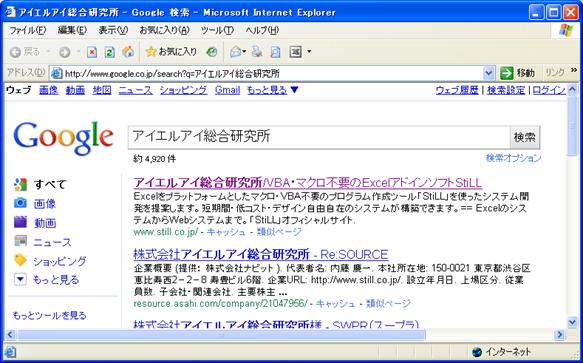Select the ニュース newspaper sidebar icon
This screenshot has height=363, width=583.
(x=20, y=241)
